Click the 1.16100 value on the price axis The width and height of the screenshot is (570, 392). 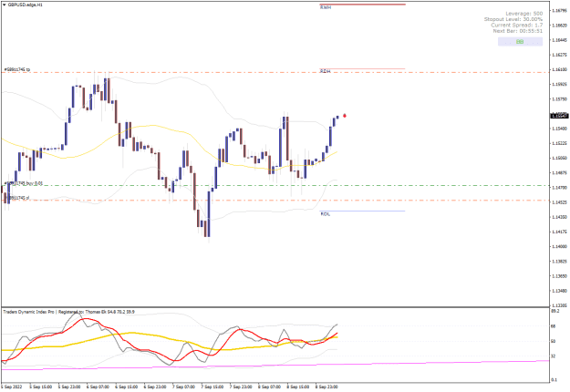559,69
